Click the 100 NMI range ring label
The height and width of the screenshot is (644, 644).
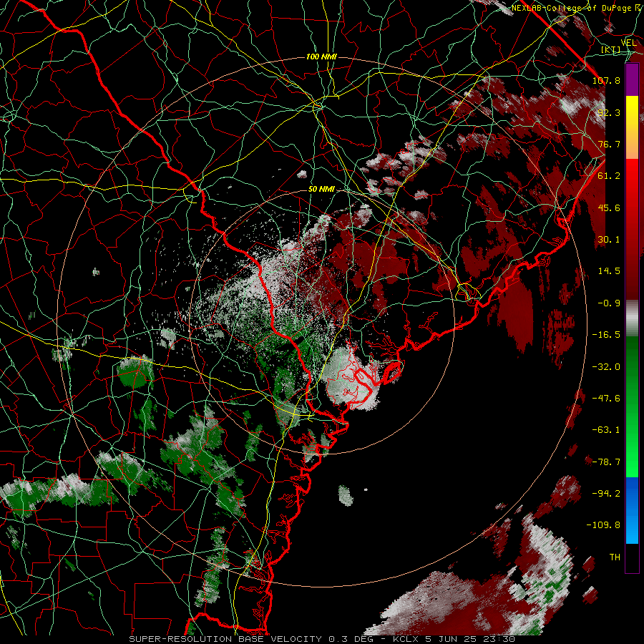321,57
